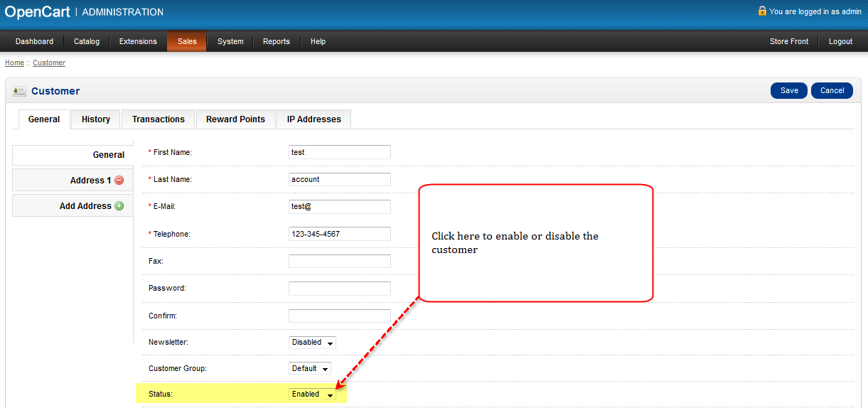Click the red remove icon beside Address 1
The width and height of the screenshot is (868, 408).
tap(119, 181)
